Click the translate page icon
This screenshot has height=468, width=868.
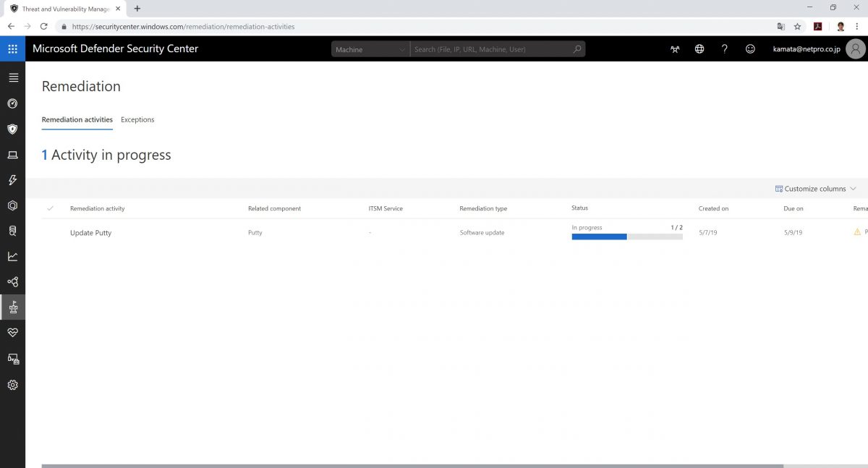(780, 26)
